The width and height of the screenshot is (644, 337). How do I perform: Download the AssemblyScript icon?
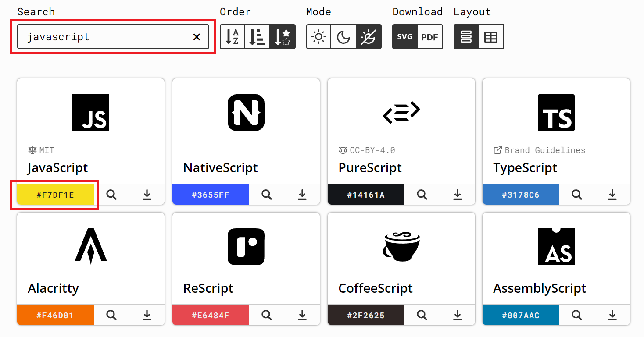coord(612,315)
